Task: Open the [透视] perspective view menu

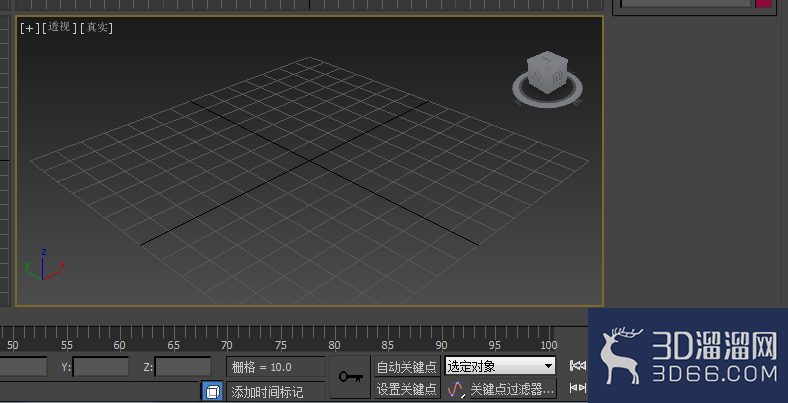Action: 59,28
